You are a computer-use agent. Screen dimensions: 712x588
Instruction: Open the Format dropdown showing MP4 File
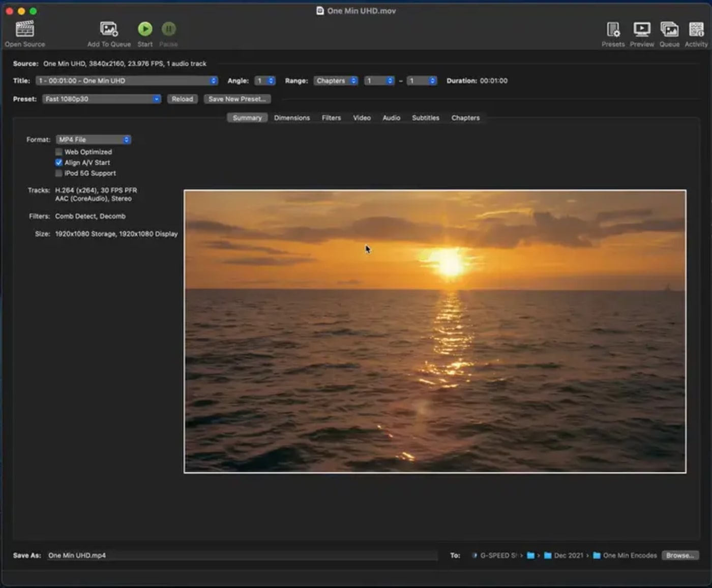(x=93, y=139)
